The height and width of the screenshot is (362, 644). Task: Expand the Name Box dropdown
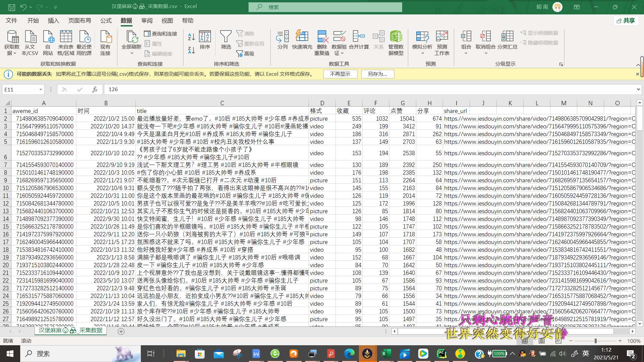[x=41, y=89]
